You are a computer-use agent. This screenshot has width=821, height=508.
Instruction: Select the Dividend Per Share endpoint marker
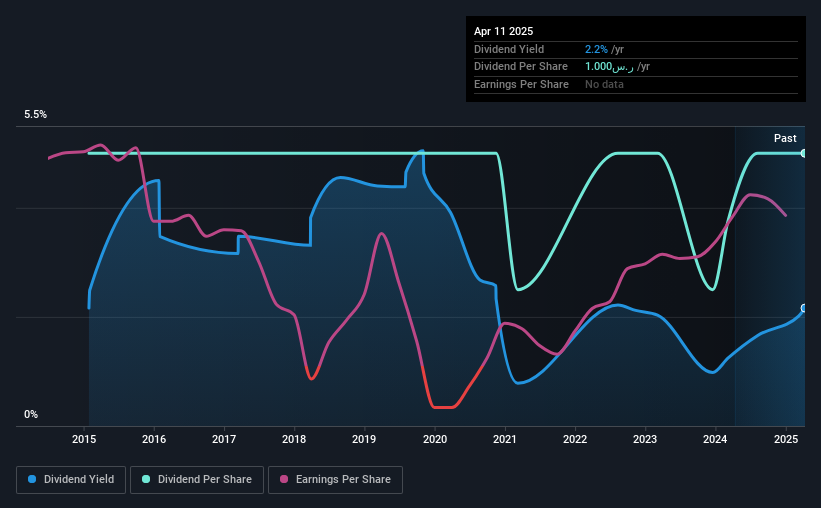804,153
